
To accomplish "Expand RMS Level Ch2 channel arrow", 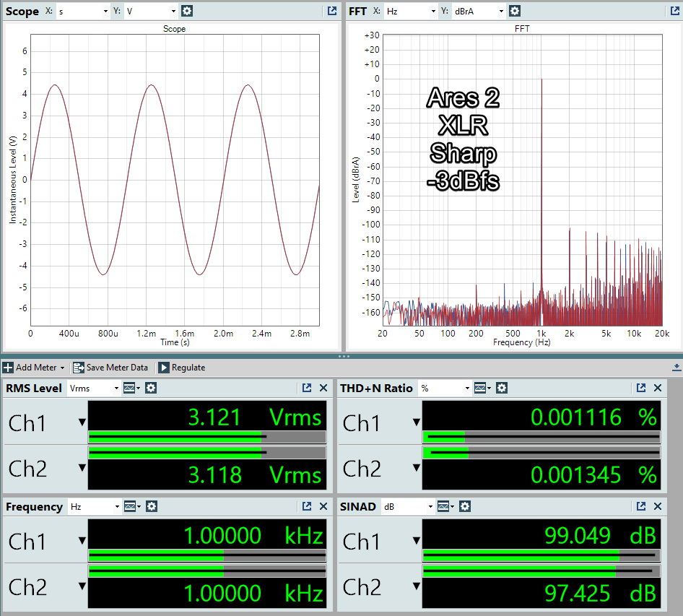I will 82,468.
